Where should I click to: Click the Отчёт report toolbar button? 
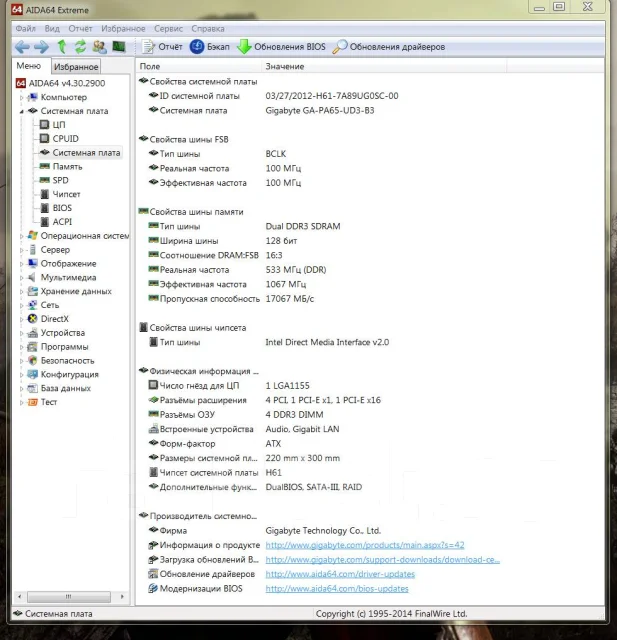coord(162,47)
